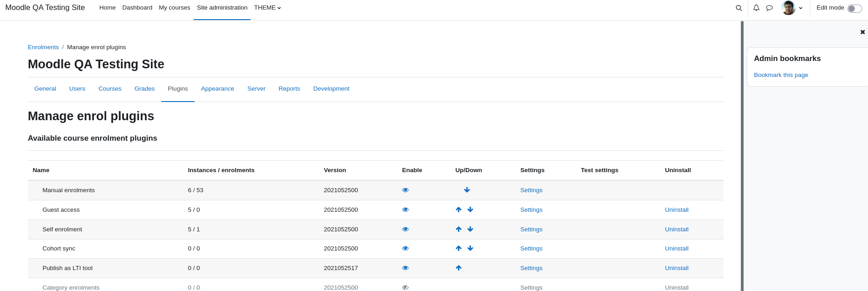Select 'Cohort sync' name cell
Image resolution: width=868 pixels, height=291 pixels.
tap(59, 249)
